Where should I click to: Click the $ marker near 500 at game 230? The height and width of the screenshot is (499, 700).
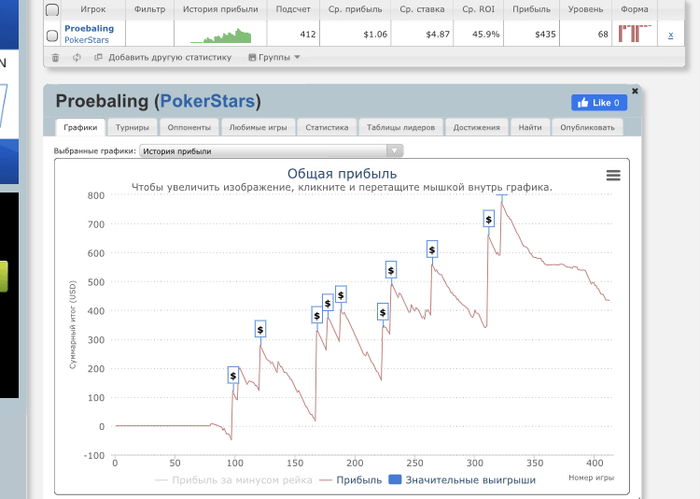[x=391, y=270]
